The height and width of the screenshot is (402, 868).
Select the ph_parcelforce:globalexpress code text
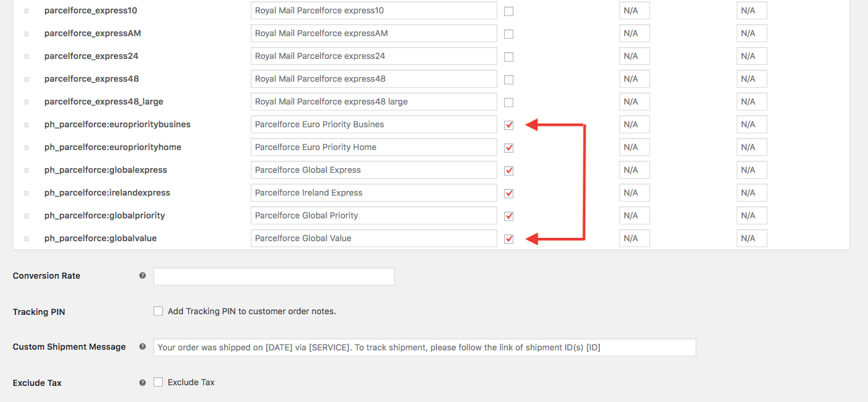106,170
